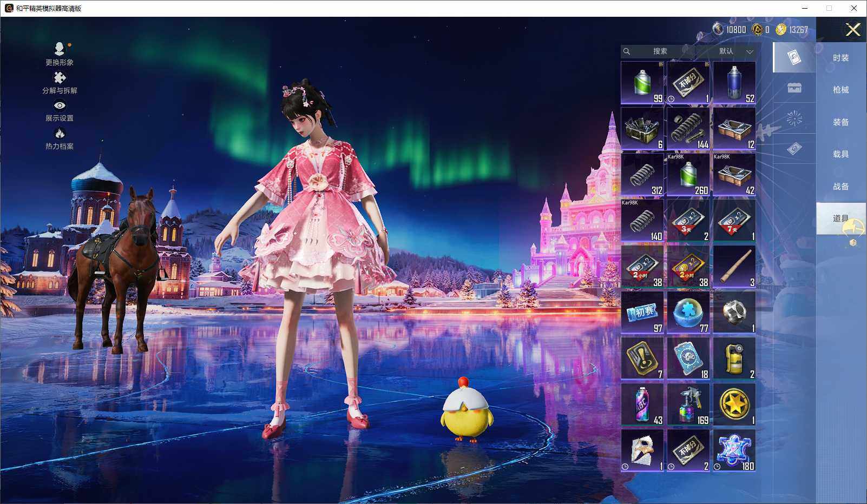The width and height of the screenshot is (867, 504).
Task: Switch to the 装备 tab
Action: (x=841, y=122)
